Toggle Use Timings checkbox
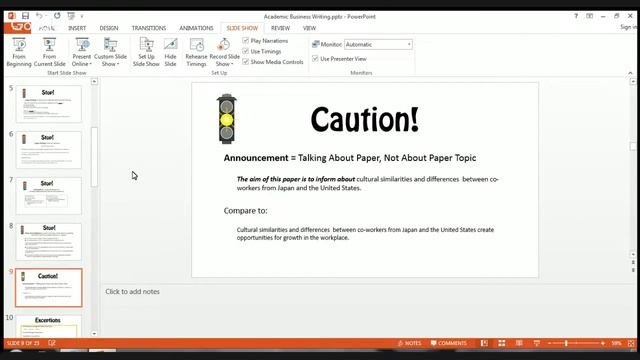Image resolution: width=640 pixels, height=360 pixels. 245,51
